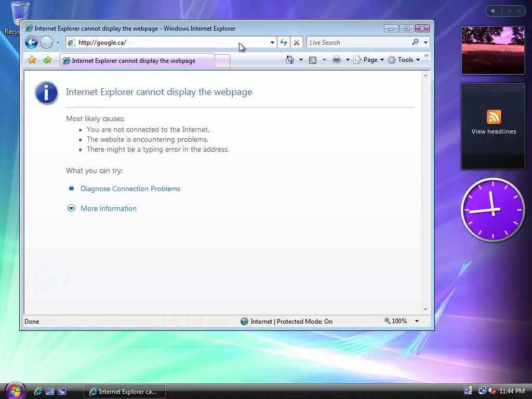Stop loading with the red X icon
The height and width of the screenshot is (399, 532).
(297, 43)
